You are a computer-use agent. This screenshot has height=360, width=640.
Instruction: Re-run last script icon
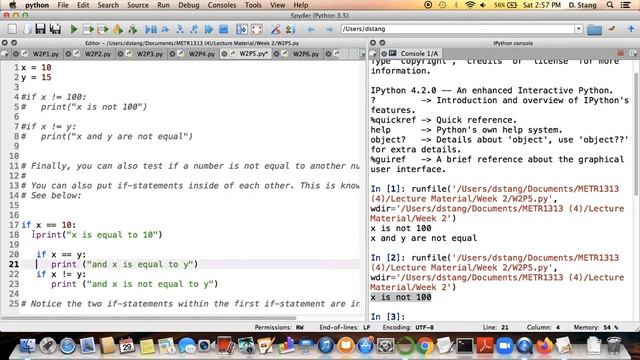pos(133,29)
